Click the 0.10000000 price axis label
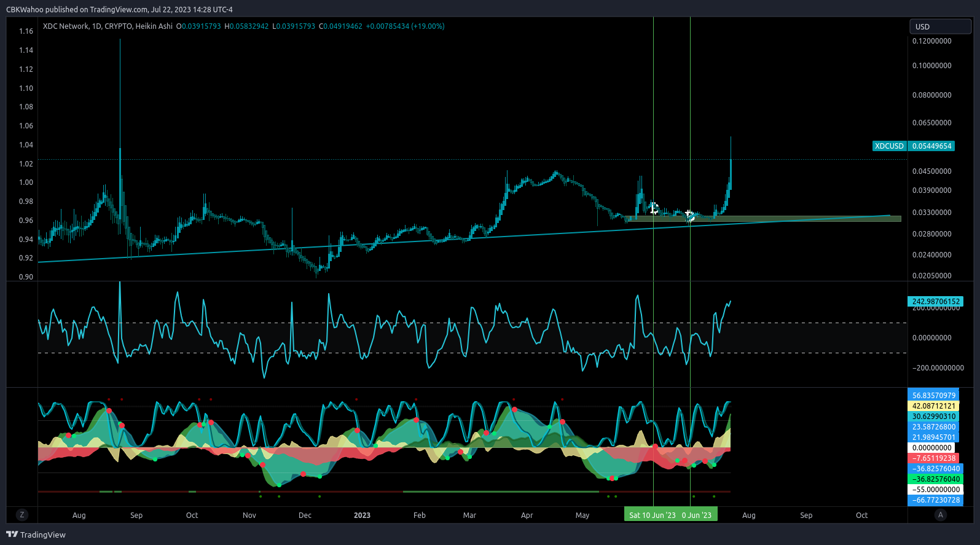The height and width of the screenshot is (545, 980). click(x=931, y=66)
